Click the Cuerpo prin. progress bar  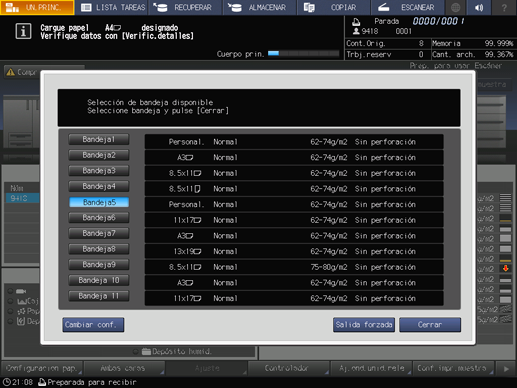point(303,53)
